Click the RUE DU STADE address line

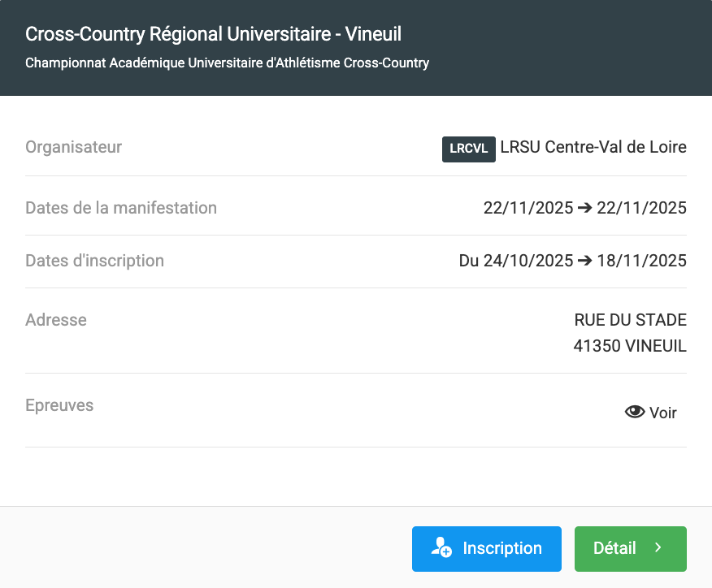point(630,320)
